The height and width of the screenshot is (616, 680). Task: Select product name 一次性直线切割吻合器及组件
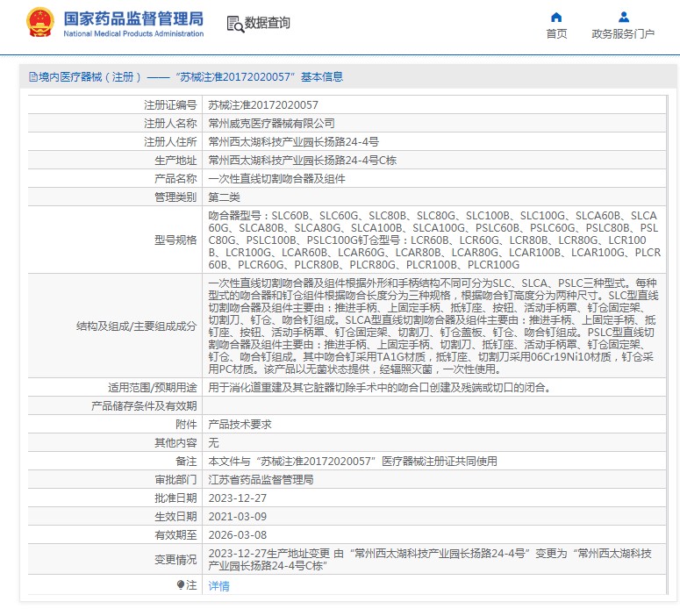[x=276, y=179]
